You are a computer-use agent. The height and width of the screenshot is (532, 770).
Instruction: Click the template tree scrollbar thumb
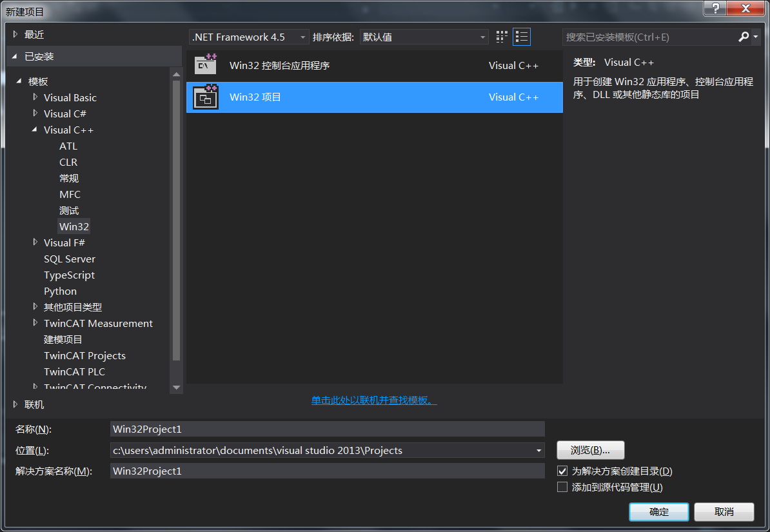(x=176, y=220)
